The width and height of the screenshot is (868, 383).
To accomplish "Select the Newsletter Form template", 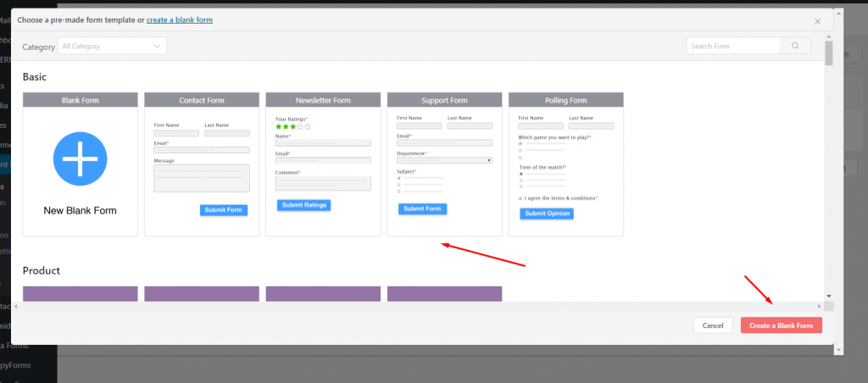I will point(323,164).
